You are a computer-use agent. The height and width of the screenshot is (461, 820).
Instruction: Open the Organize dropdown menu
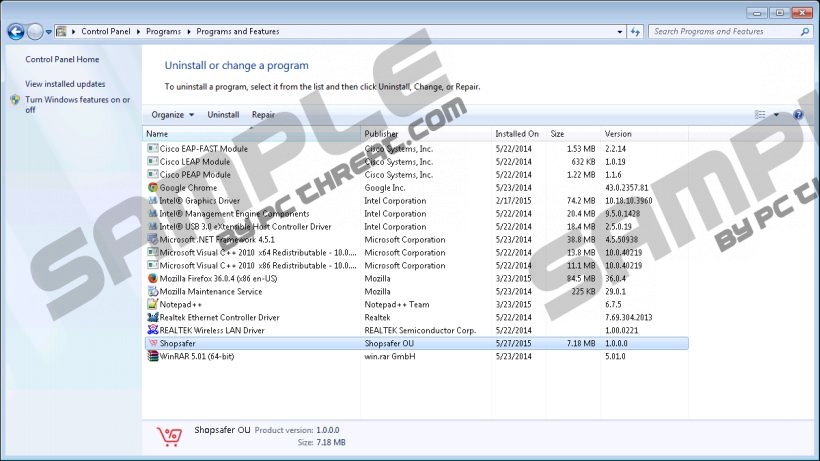pos(172,115)
